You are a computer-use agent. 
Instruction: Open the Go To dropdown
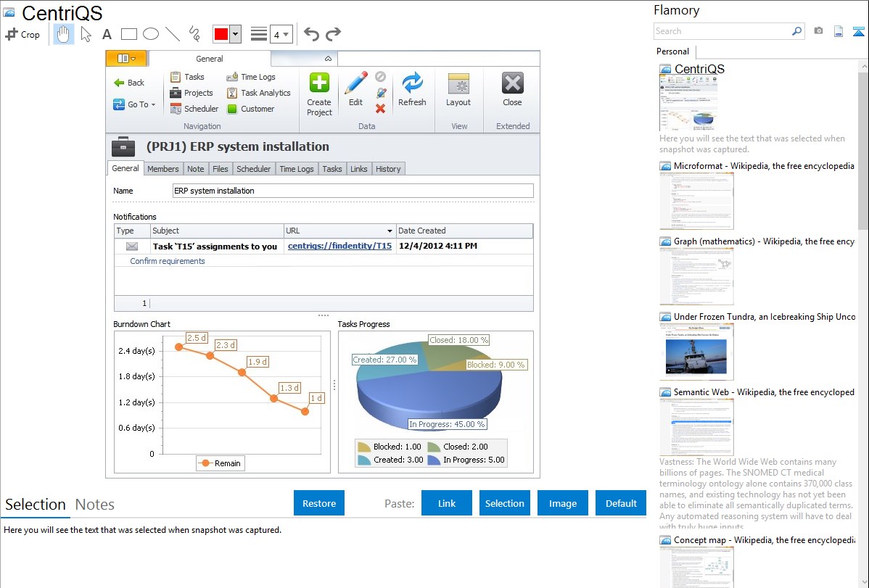(134, 104)
